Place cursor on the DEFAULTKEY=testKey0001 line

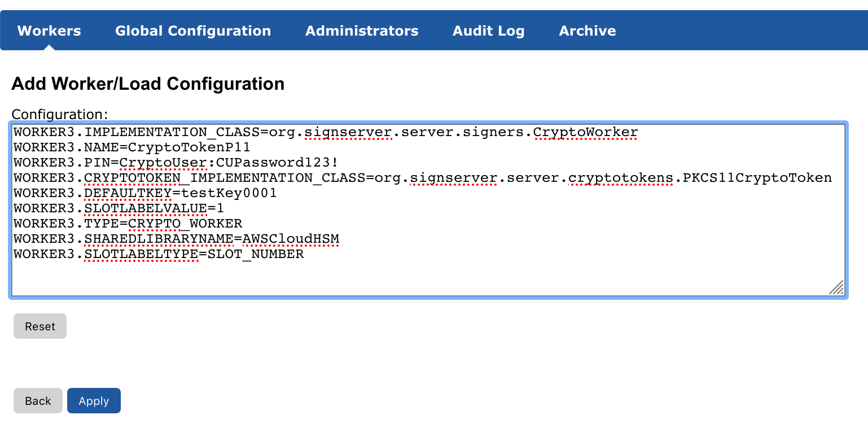[145, 194]
